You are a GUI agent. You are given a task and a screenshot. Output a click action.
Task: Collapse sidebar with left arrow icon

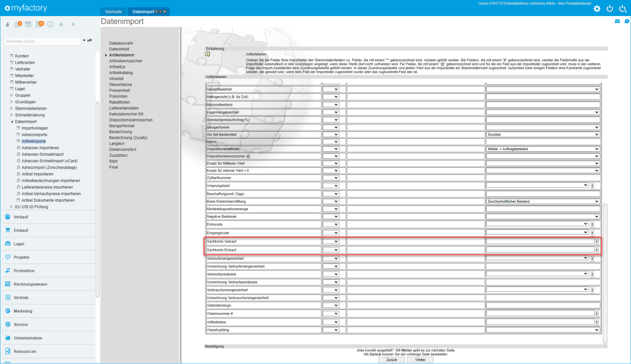click(x=73, y=24)
